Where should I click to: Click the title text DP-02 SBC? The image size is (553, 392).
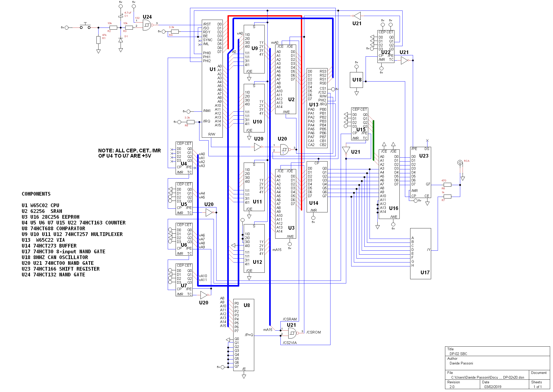tap(458, 354)
